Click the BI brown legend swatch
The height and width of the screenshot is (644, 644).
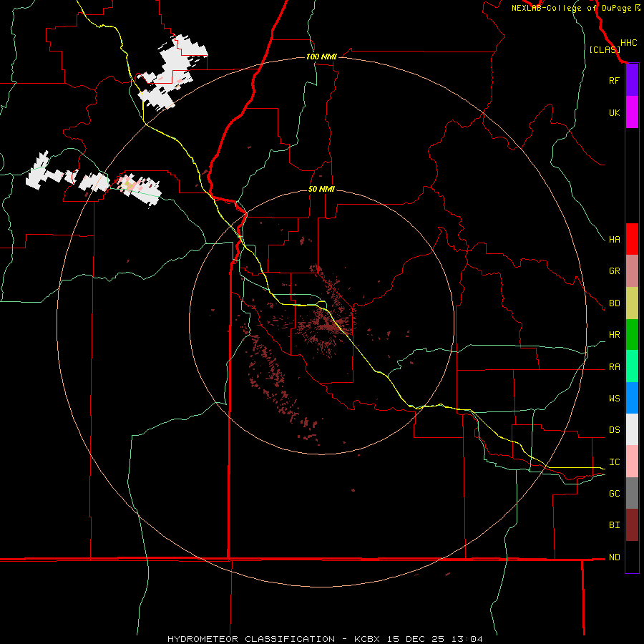[x=632, y=525]
